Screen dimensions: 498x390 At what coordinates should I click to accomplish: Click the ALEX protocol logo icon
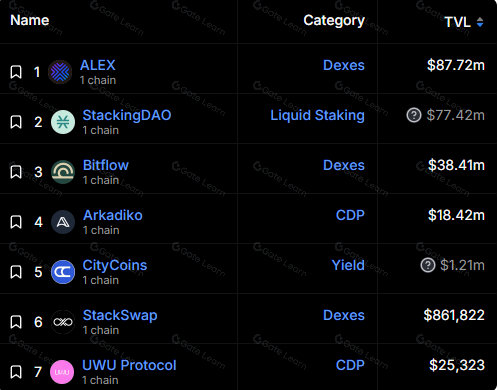tap(60, 72)
